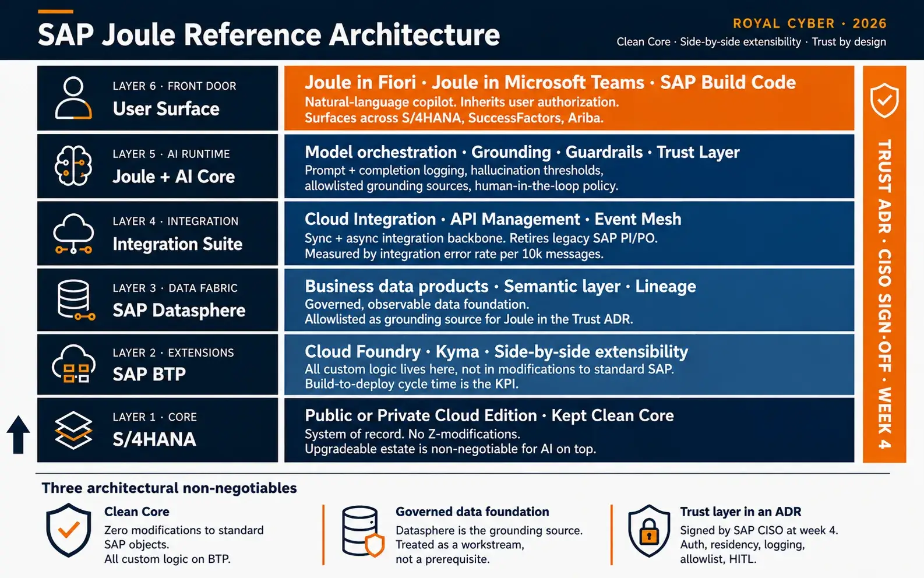This screenshot has height=578, width=924.
Task: Click 'Treated as a workstream,' line
Action: [x=460, y=545]
